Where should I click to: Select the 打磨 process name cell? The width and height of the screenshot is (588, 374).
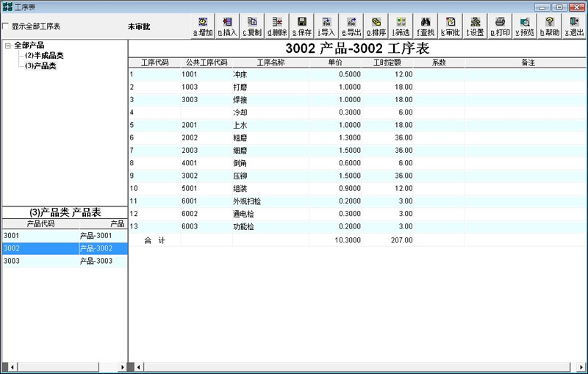tap(270, 87)
